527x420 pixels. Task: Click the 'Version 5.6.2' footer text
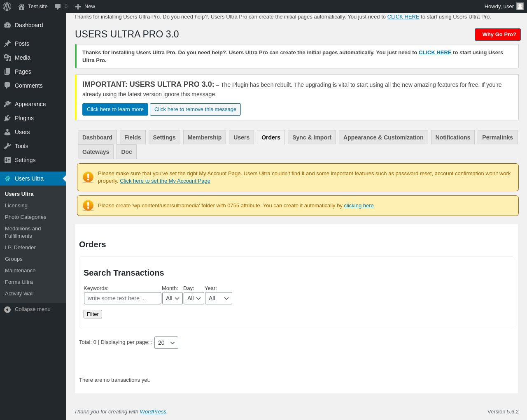(x=503, y=412)
